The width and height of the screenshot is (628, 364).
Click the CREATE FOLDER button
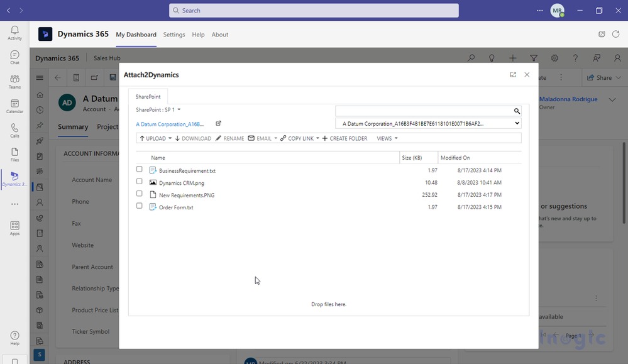point(344,138)
